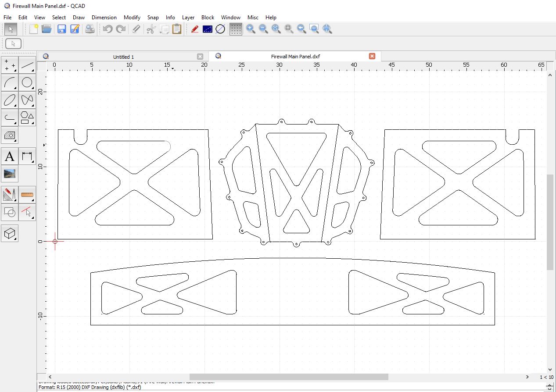Image resolution: width=556 pixels, height=392 pixels.
Task: Close the Firewall Main Panel.dxf tab
Action: pos(372,56)
